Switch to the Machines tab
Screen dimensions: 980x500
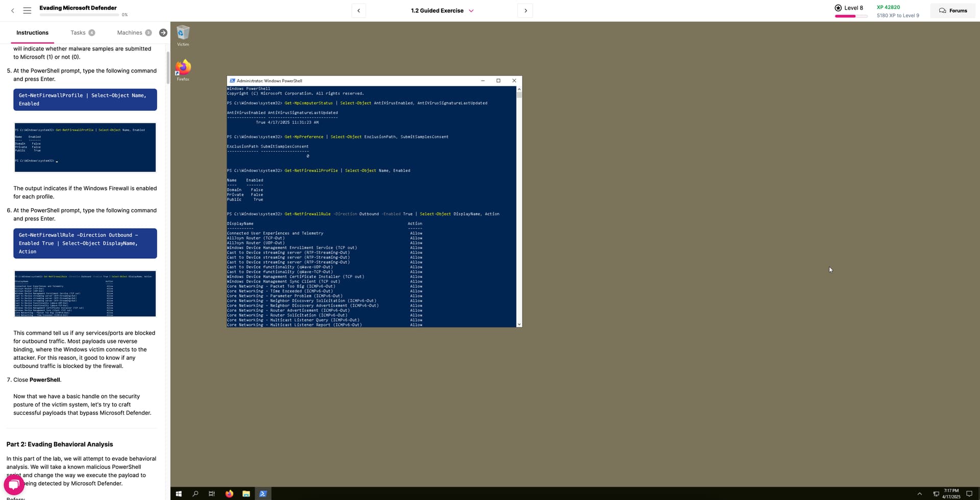point(130,33)
